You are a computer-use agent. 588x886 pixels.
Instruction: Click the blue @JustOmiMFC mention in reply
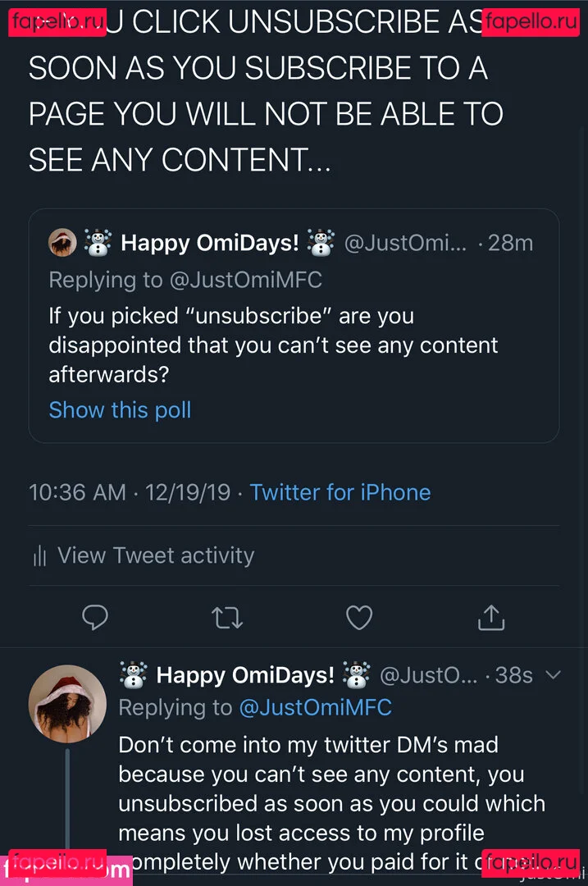coord(315,707)
